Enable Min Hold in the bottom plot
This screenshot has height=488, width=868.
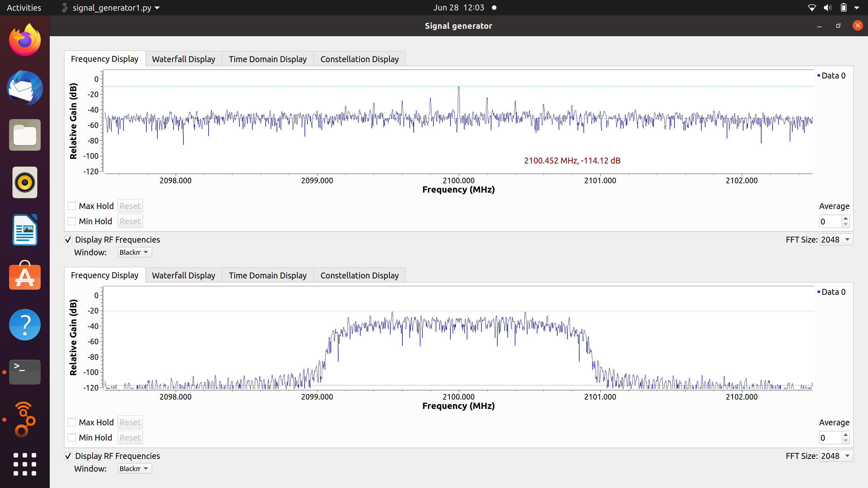coord(72,437)
